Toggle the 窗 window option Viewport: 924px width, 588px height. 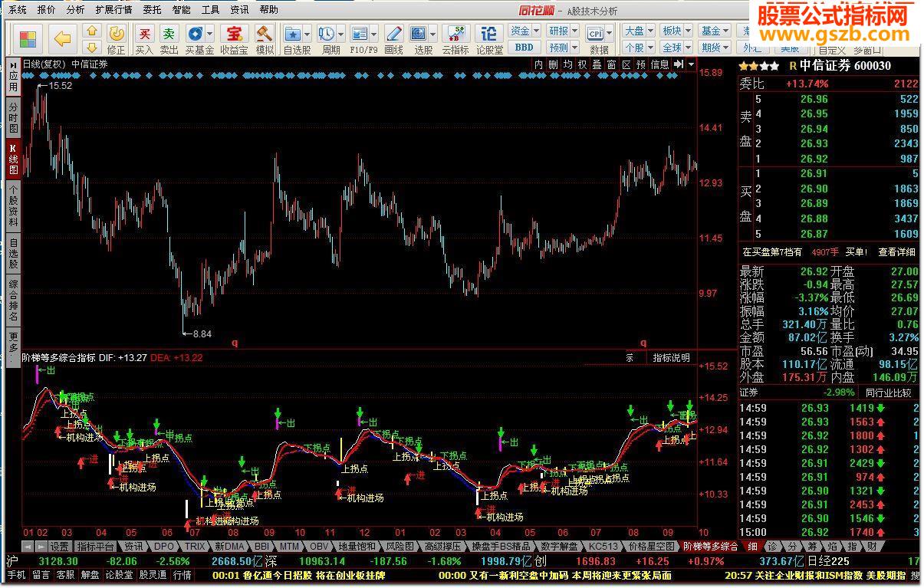pos(612,64)
